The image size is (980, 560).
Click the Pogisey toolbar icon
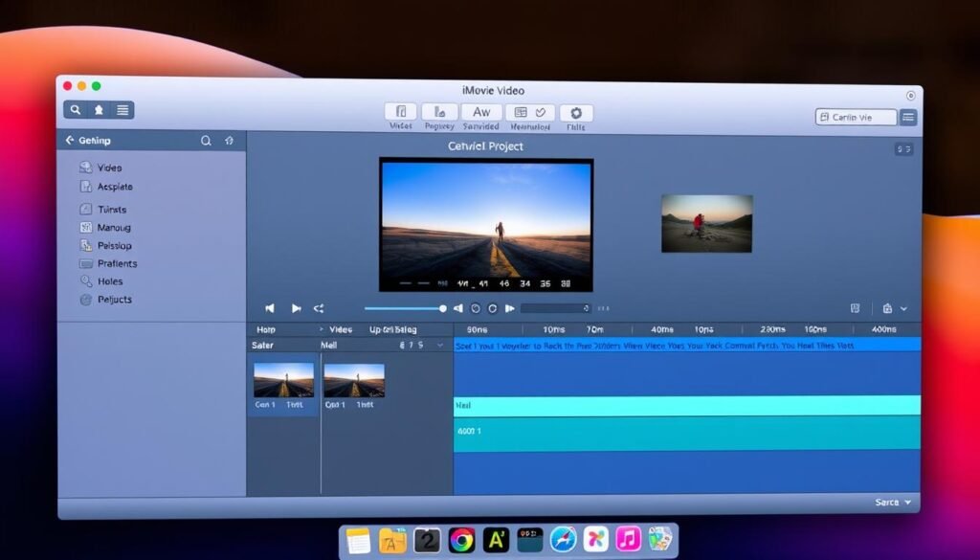439,112
